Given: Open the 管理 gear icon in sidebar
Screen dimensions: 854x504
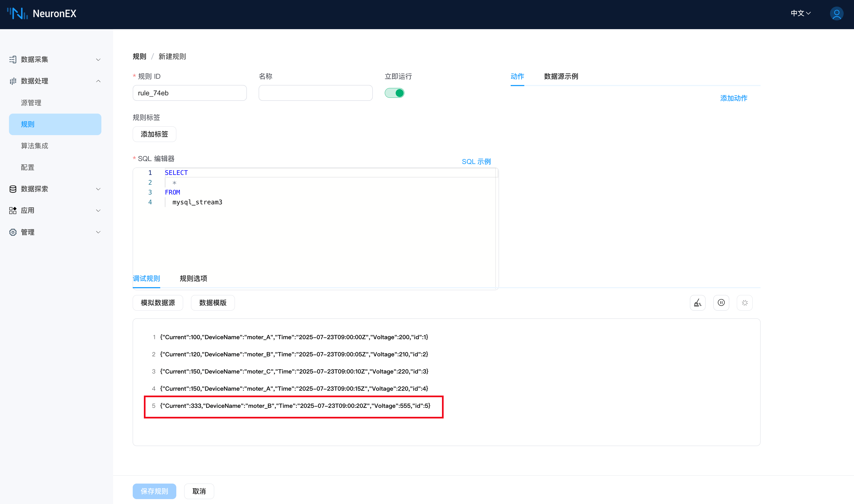Looking at the screenshot, I should pyautogui.click(x=13, y=232).
